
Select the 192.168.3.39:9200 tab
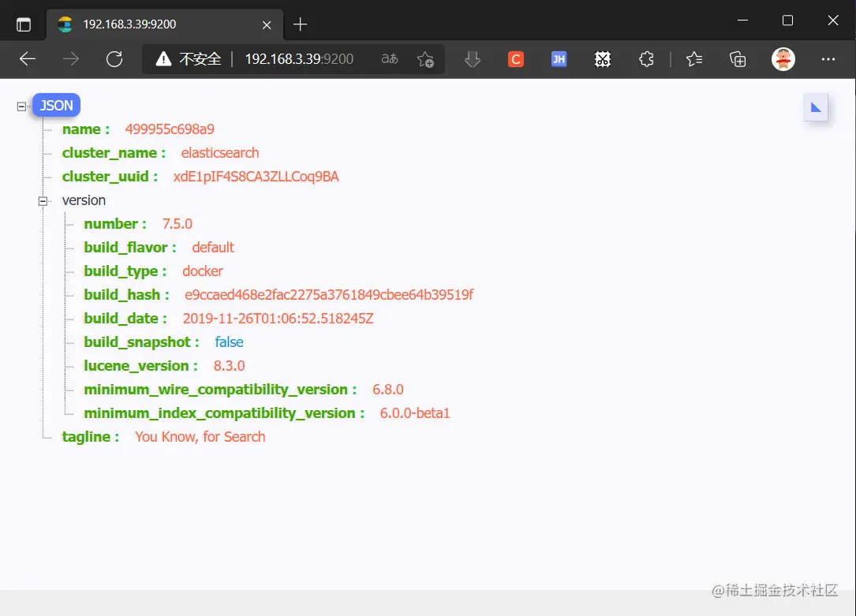click(x=165, y=24)
